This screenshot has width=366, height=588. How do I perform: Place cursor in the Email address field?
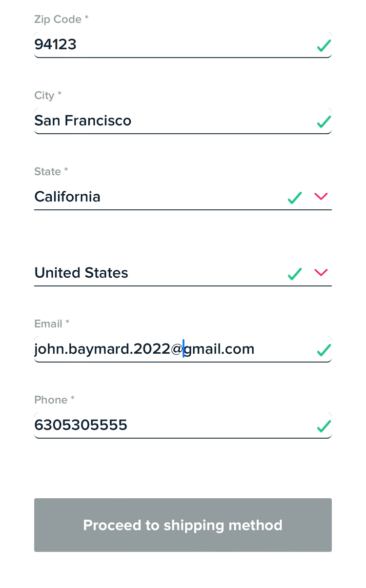coord(144,349)
